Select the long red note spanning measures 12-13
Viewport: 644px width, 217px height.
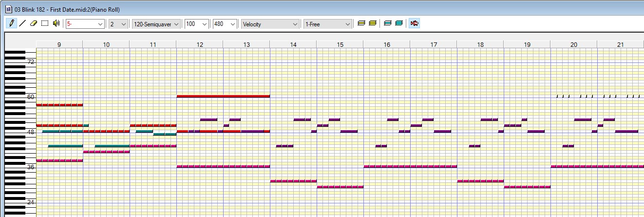(223, 96)
